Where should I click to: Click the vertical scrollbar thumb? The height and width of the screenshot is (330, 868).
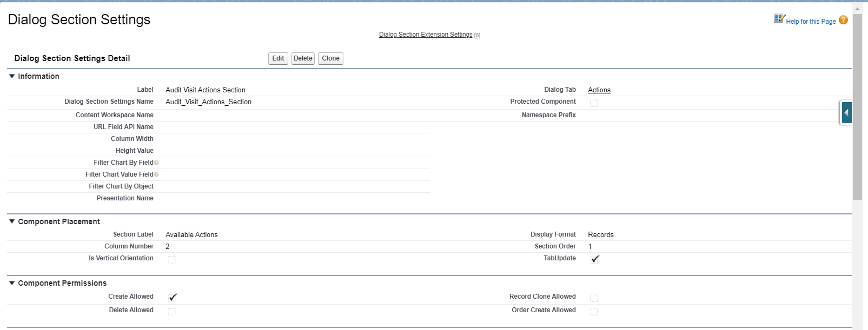click(x=857, y=108)
